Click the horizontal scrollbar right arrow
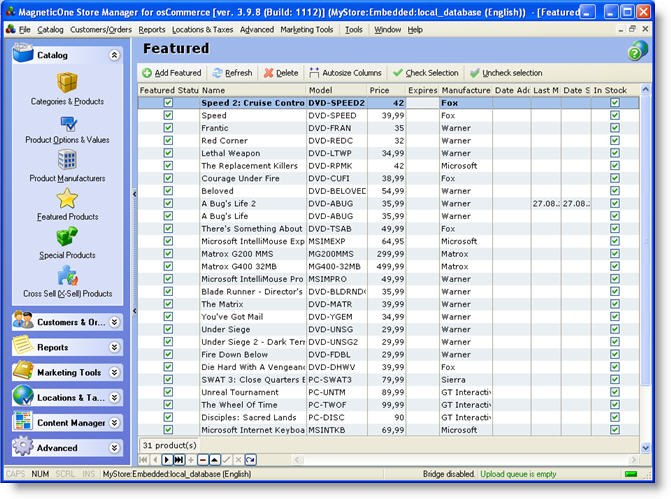The image size is (671, 499). pyautogui.click(x=634, y=460)
